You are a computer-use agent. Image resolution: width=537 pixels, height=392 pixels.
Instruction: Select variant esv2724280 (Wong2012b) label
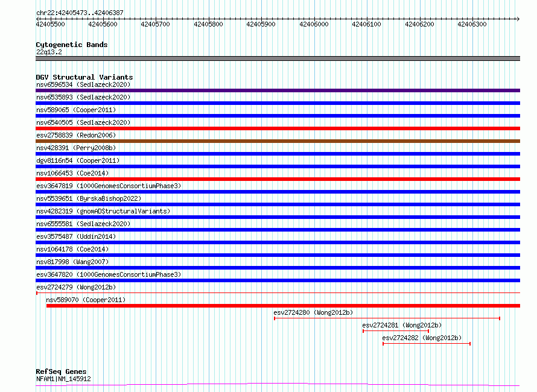click(x=313, y=312)
